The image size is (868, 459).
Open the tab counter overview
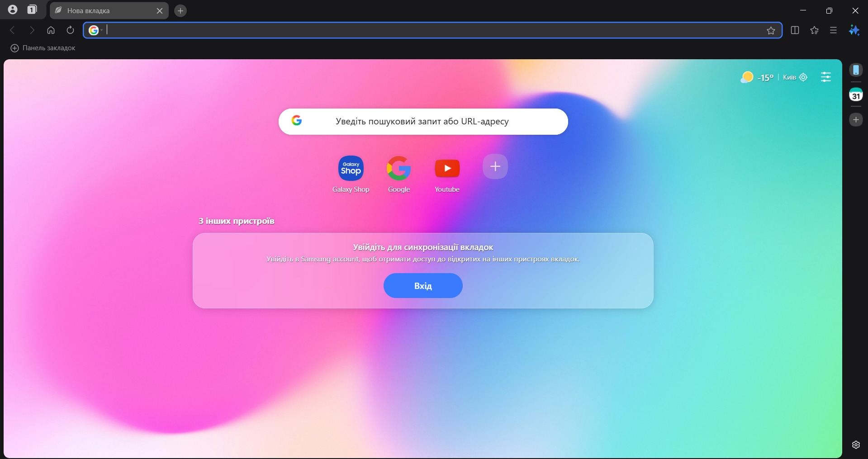coord(32,9)
